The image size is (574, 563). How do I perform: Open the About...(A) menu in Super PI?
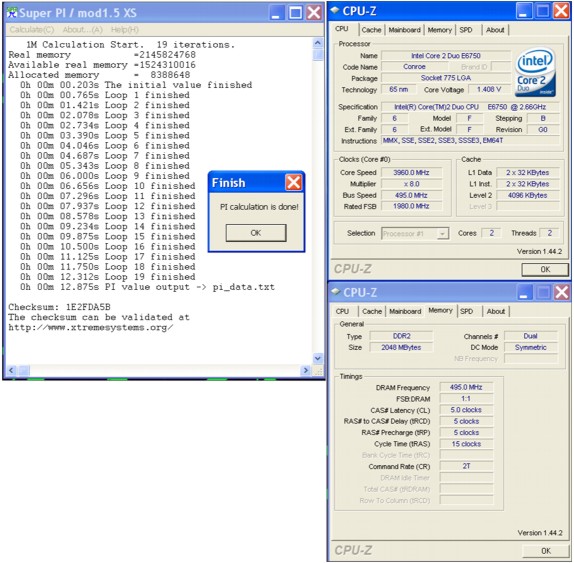(82, 30)
